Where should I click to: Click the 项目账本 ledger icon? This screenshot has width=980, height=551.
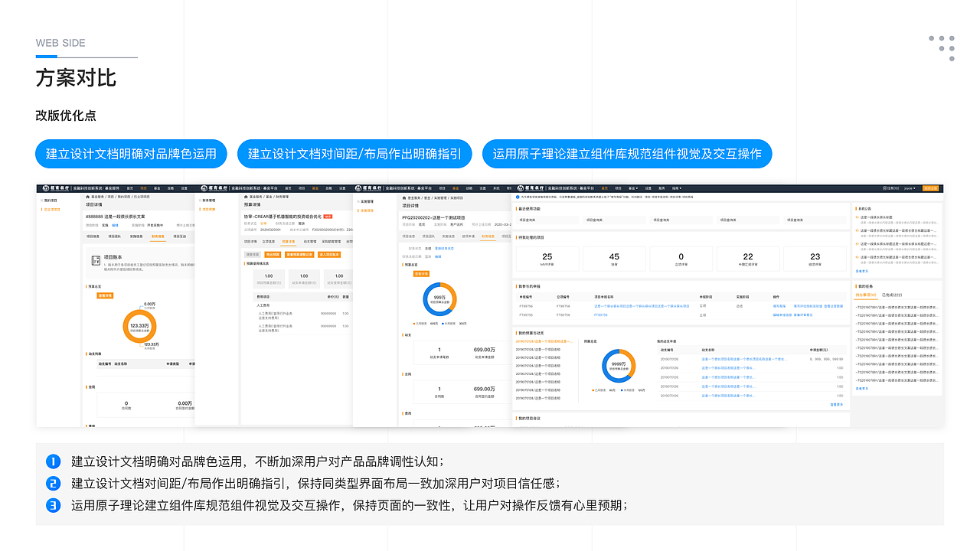point(97,262)
